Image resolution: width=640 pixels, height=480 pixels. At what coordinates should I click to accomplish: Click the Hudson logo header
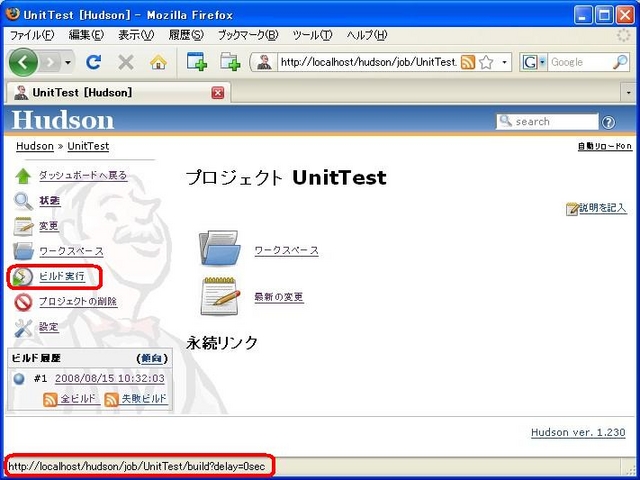(x=62, y=120)
